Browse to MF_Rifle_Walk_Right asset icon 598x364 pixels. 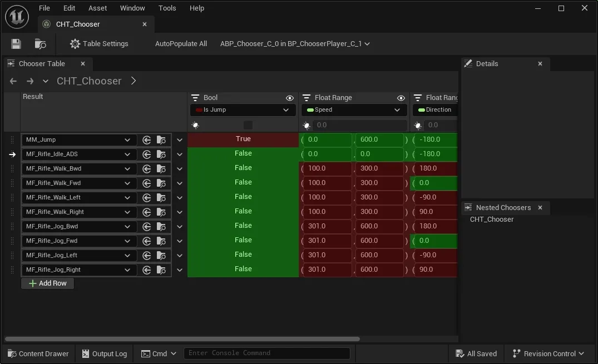pyautogui.click(x=161, y=212)
